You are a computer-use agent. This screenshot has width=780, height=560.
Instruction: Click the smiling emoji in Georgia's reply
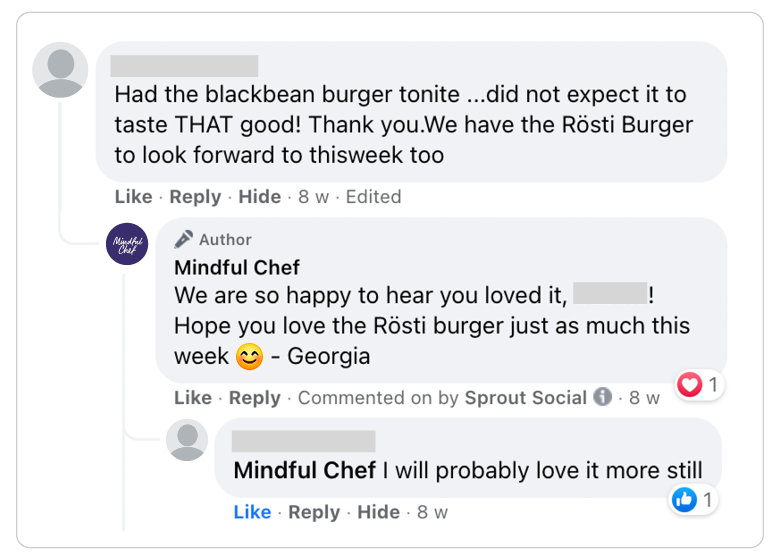[x=249, y=357]
